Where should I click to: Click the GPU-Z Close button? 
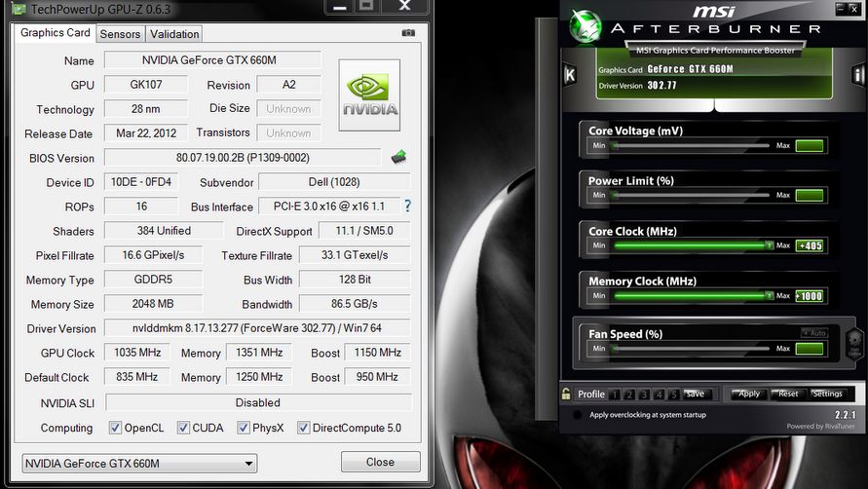380,462
